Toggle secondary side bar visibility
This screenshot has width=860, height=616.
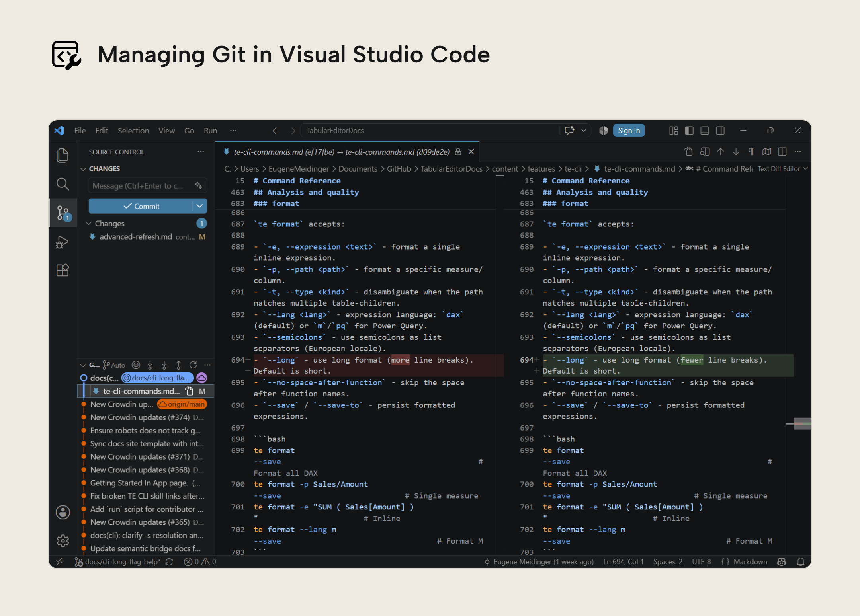click(x=720, y=131)
